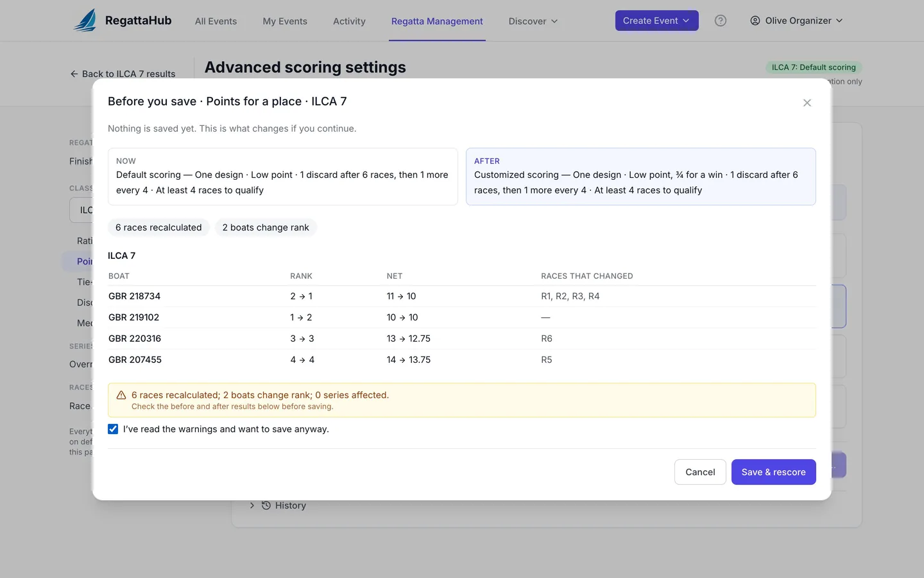
Task: Click the '6 races recalculated' chip
Action: 158,227
